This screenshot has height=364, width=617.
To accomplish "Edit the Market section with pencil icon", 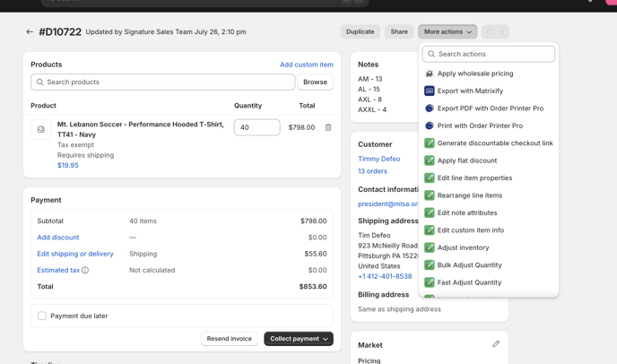I will pos(496,344).
